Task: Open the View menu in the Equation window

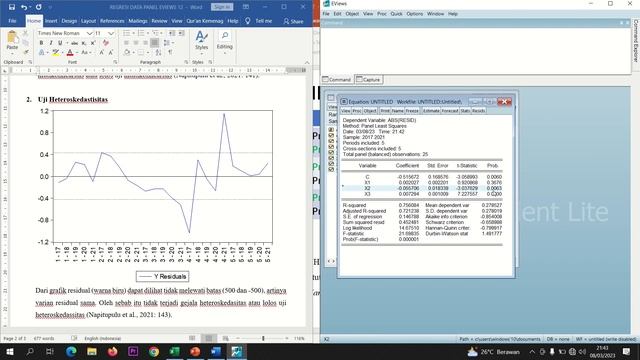Action: pyautogui.click(x=345, y=111)
